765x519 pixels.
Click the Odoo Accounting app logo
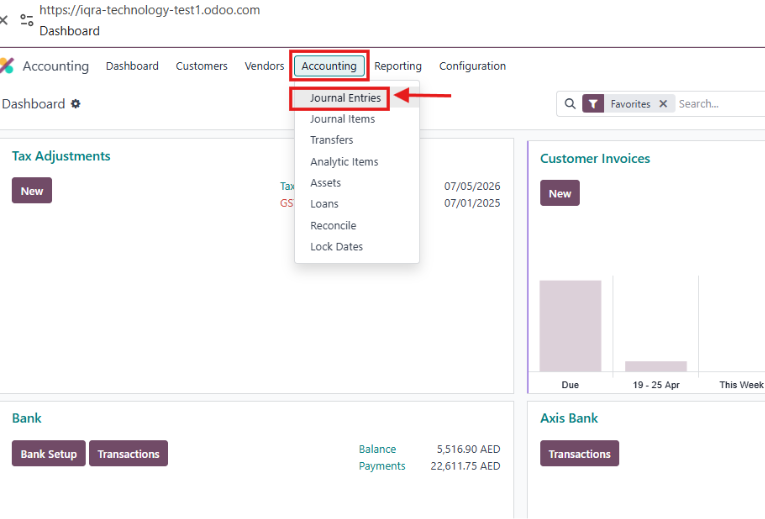7,65
